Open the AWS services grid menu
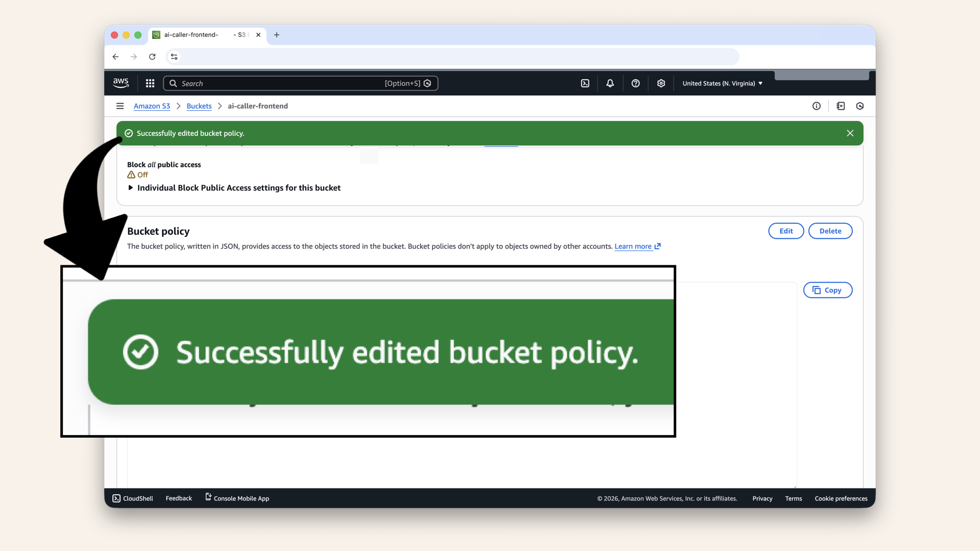The image size is (980, 551). pos(150,83)
